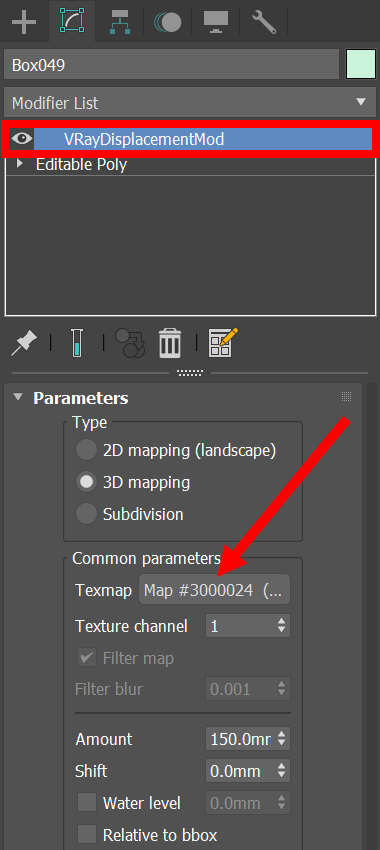Enable Relative to bbox checkbox

click(x=86, y=835)
